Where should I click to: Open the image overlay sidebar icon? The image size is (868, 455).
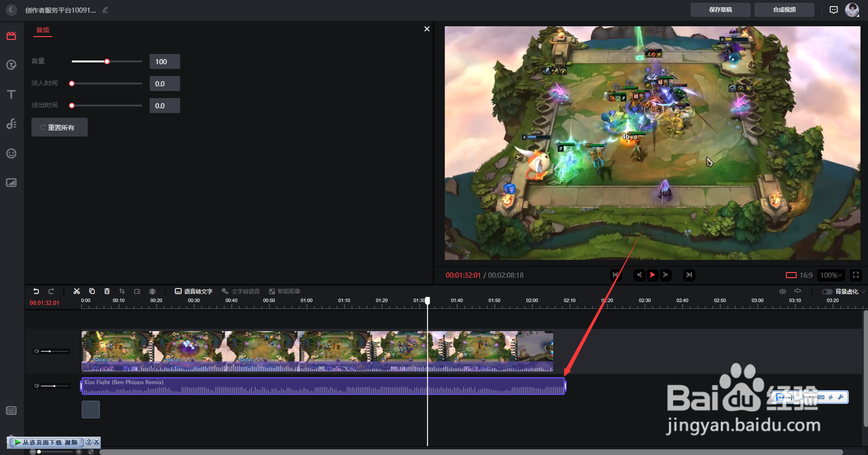tap(11, 182)
